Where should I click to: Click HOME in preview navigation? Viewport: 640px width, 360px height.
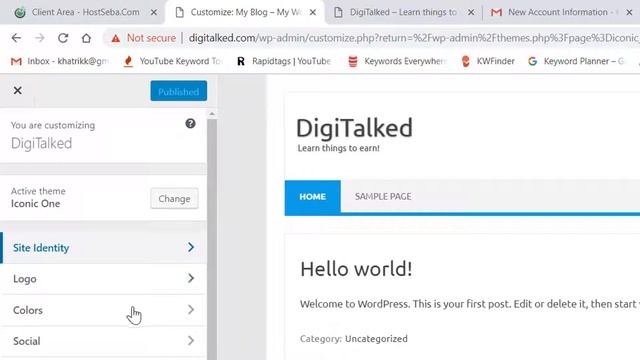(x=313, y=197)
